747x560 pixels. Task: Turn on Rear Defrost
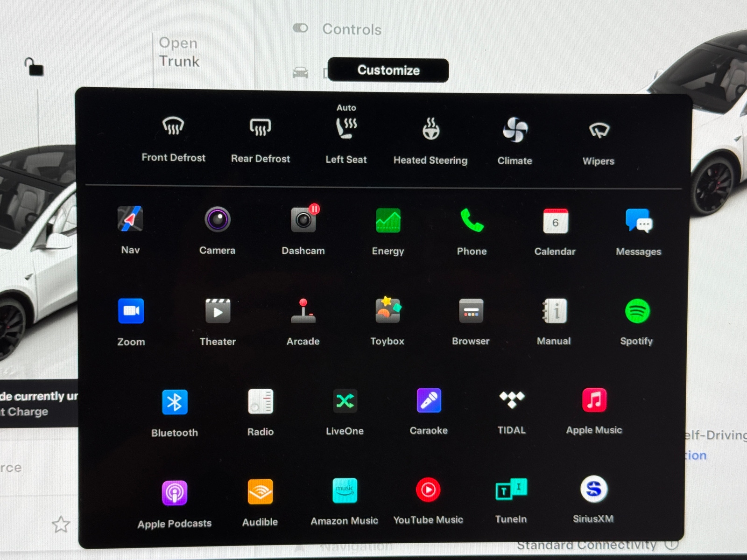coord(260,140)
